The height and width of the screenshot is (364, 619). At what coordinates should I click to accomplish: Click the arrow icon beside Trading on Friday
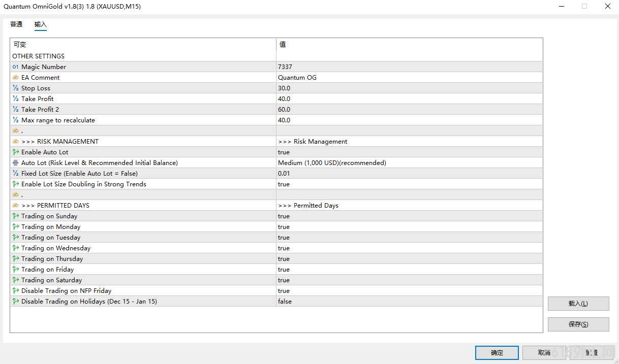tap(15, 270)
